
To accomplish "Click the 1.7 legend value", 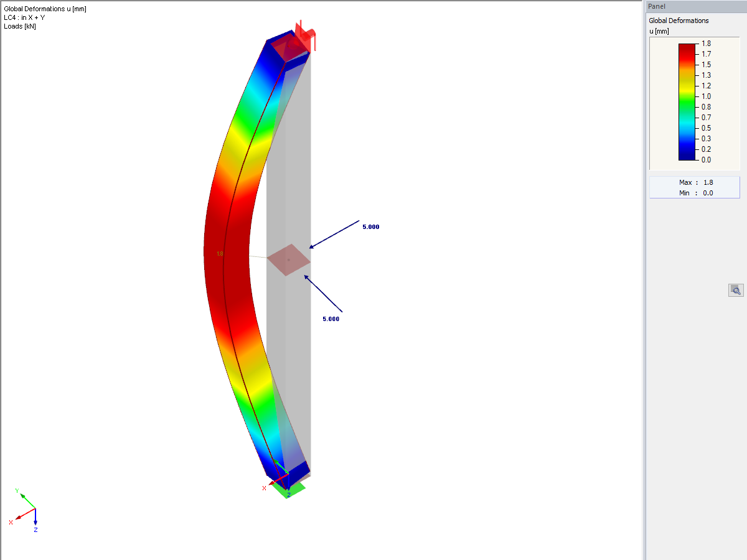I will click(706, 54).
